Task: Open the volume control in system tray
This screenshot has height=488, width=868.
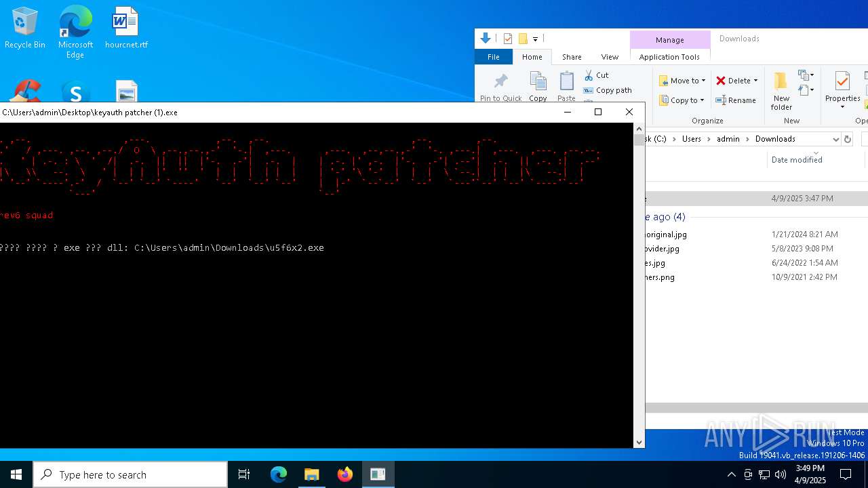Action: [781, 474]
